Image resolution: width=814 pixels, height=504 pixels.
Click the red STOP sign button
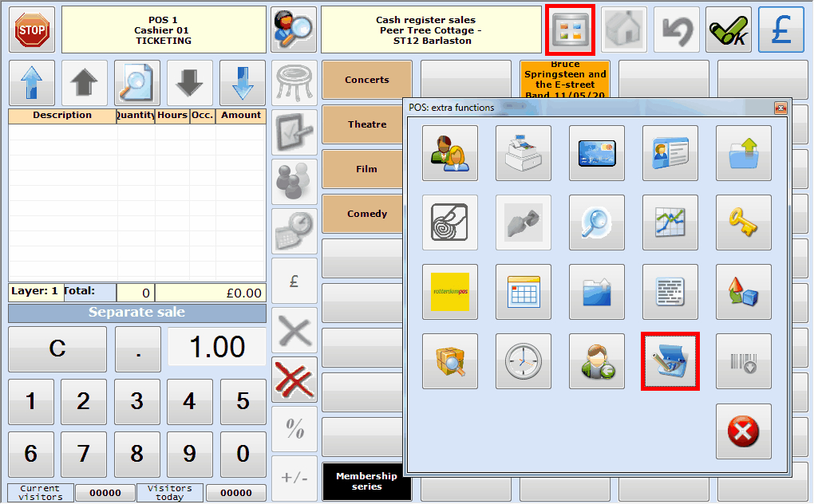[32, 30]
